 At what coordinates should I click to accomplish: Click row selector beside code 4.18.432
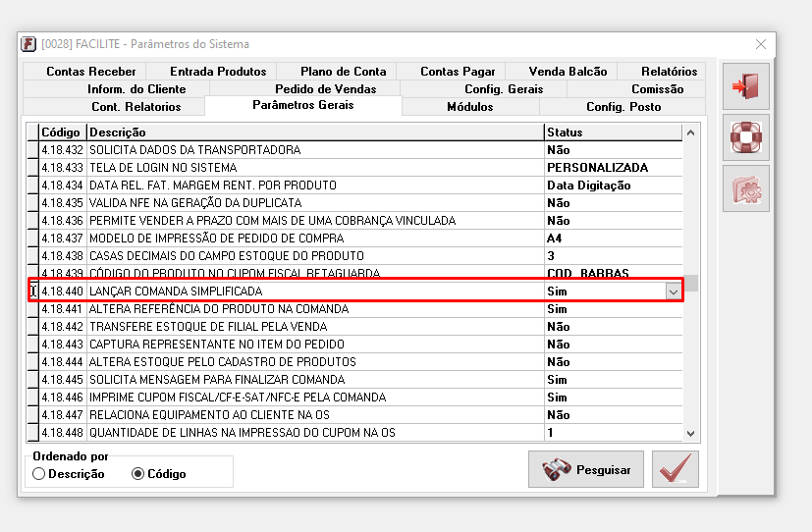33,150
